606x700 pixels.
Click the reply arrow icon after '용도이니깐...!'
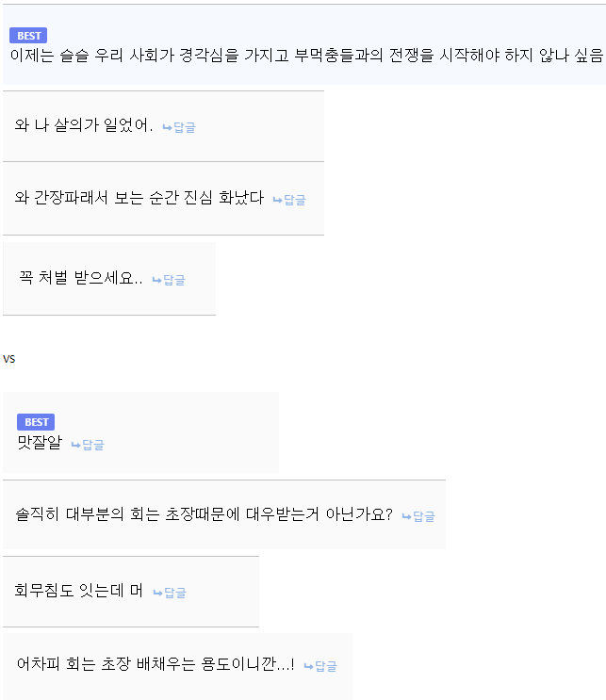pos(308,666)
